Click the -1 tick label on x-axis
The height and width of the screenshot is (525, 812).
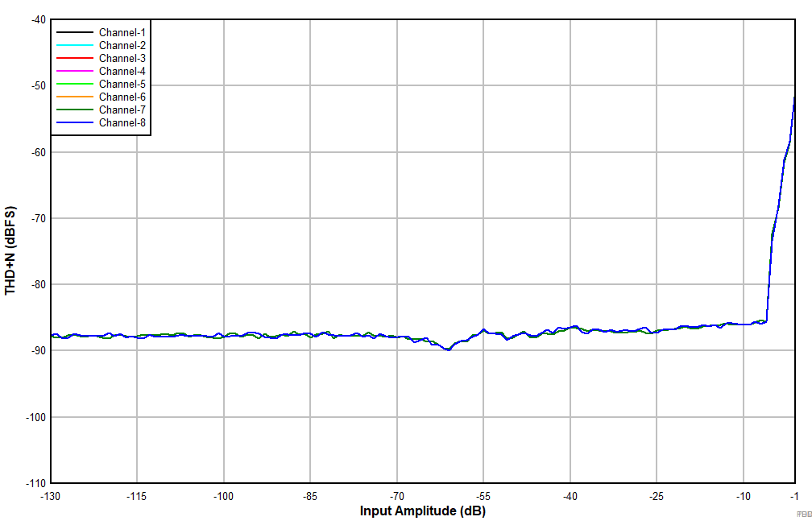coord(794,494)
